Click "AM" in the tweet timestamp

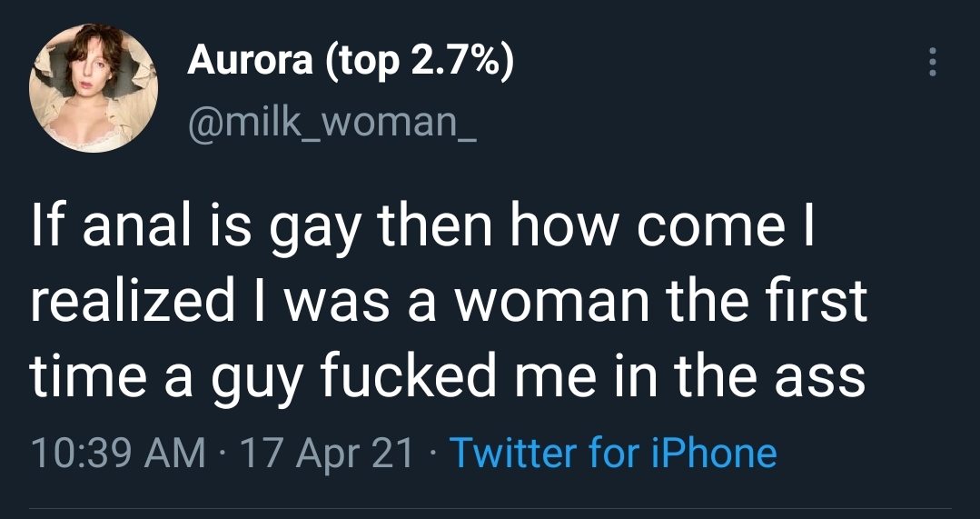tap(178, 452)
